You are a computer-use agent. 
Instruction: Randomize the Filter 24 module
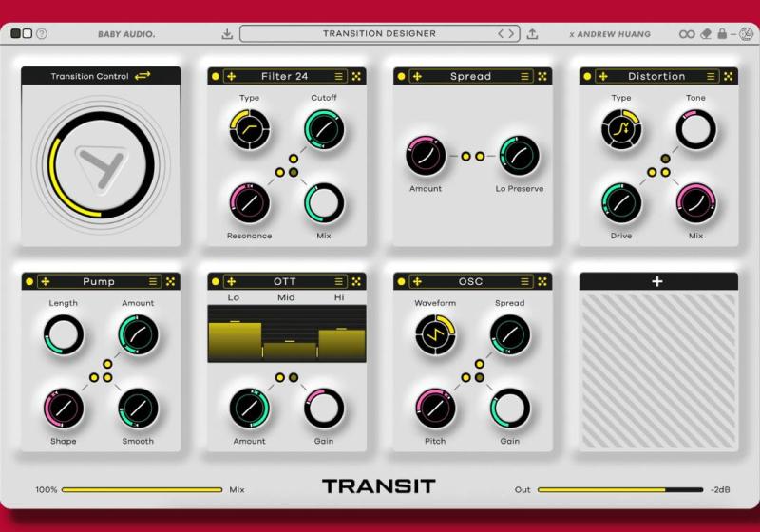pyautogui.click(x=356, y=77)
